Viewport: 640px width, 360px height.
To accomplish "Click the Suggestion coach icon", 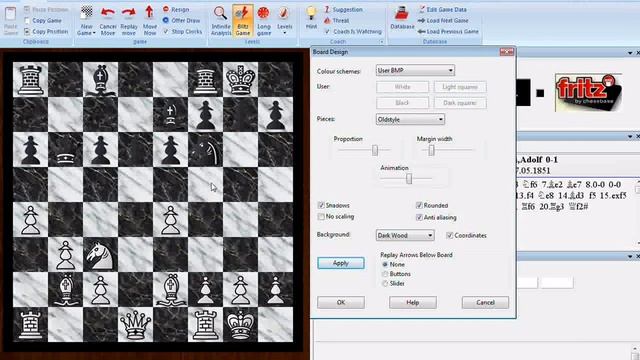I will click(x=327, y=9).
